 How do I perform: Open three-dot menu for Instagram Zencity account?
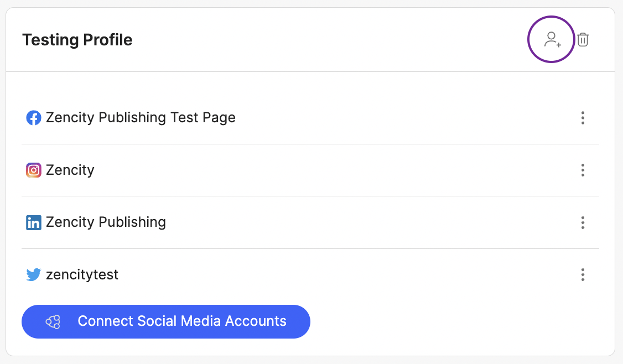pos(583,170)
